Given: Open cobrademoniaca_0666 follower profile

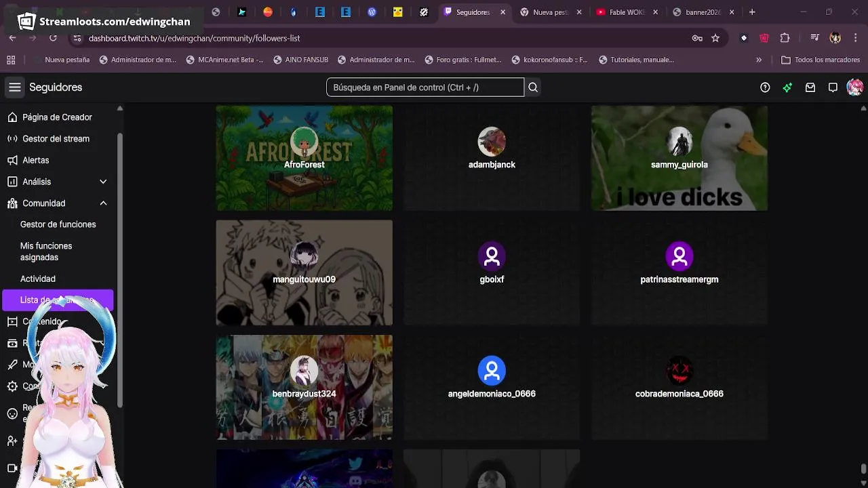Looking at the screenshot, I should tap(679, 387).
